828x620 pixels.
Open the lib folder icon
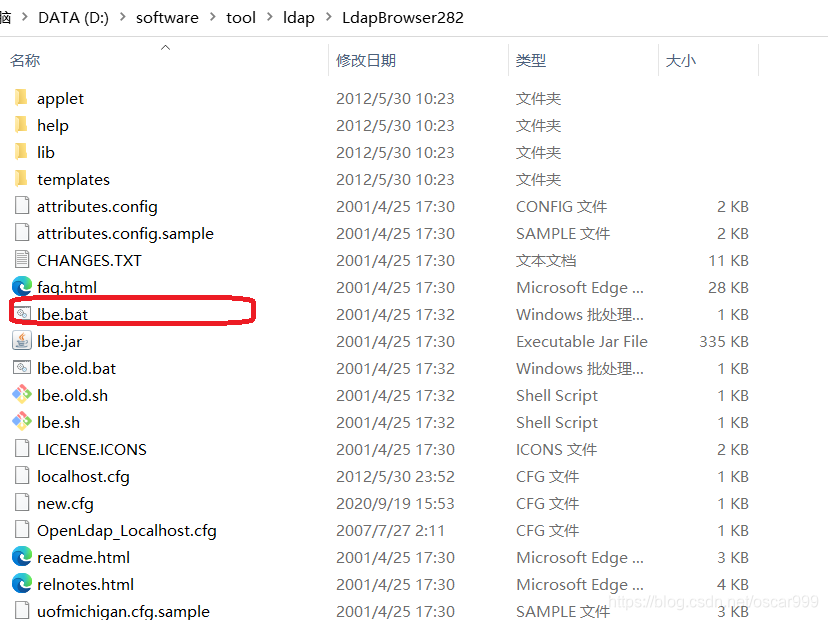click(22, 152)
